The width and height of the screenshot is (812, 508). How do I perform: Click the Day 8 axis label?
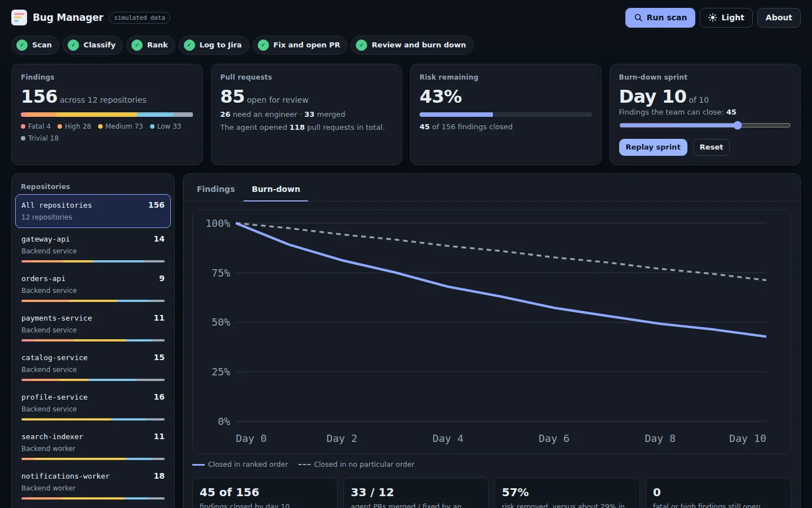[x=660, y=439]
